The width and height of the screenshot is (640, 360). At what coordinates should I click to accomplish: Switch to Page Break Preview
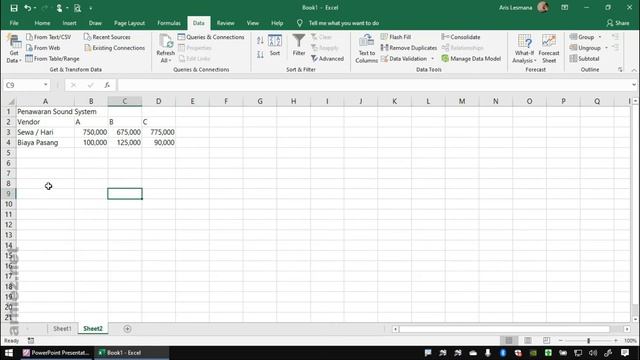click(547, 340)
